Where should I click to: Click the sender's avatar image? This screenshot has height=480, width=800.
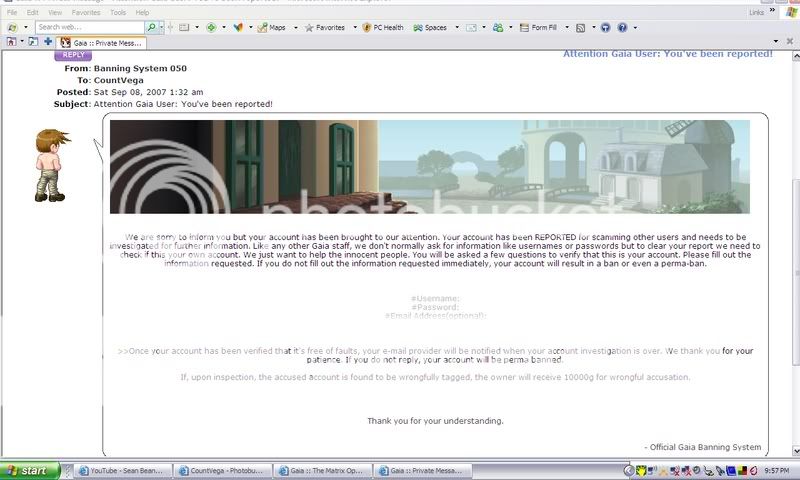(51, 165)
